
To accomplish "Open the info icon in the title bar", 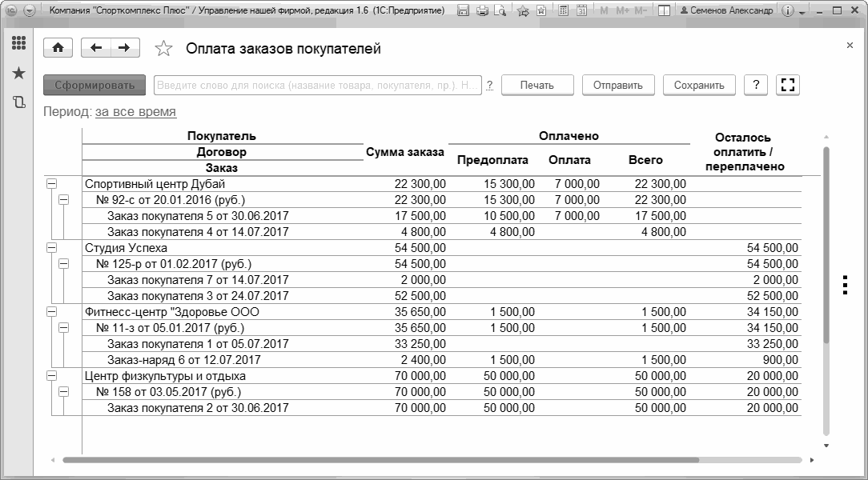I will [x=789, y=10].
